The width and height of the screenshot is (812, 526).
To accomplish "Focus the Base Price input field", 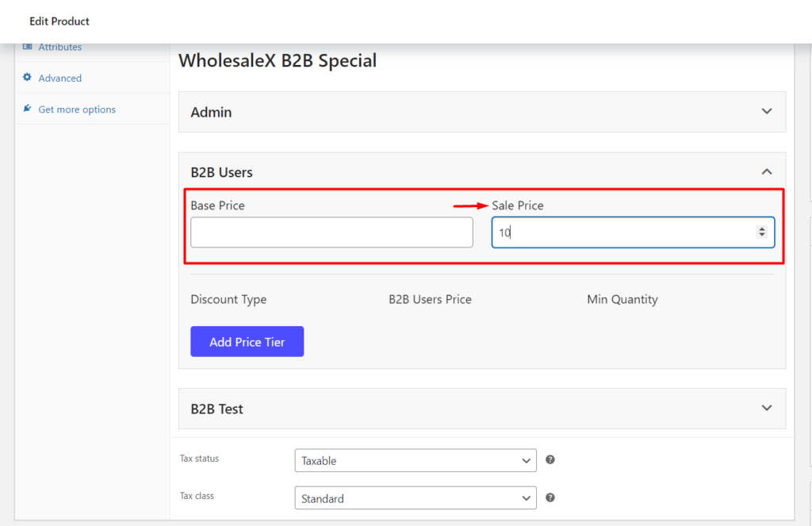I will 331,232.
